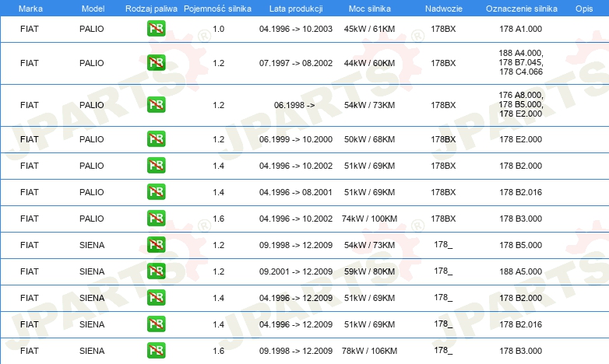Select the power cell 45kW / 61KM
Image resolution: width=609 pixels, height=364 pixels.
pos(369,29)
